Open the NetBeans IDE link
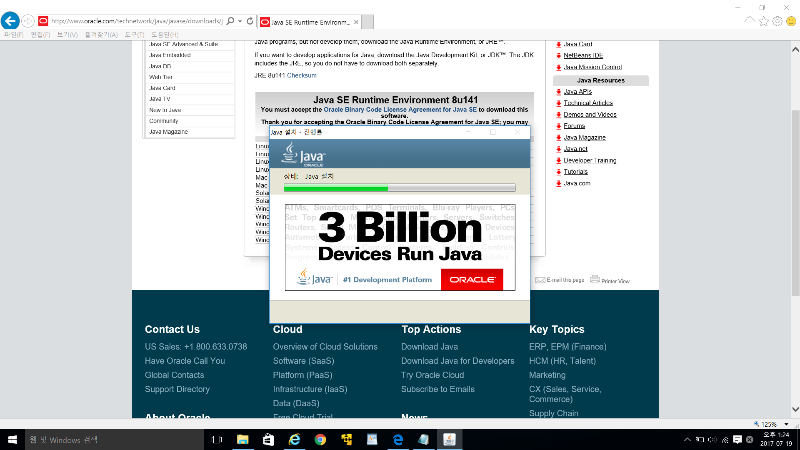 tap(583, 55)
